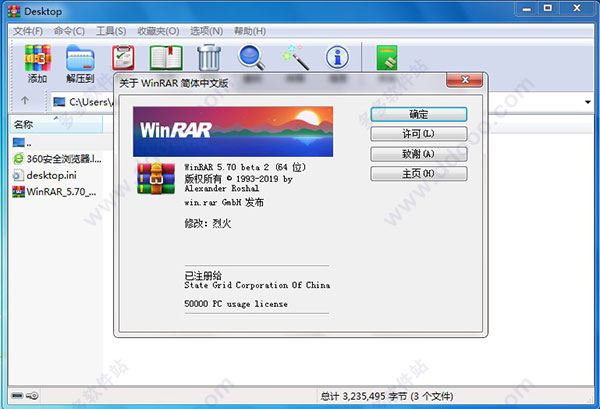Open the 收藏夹(O) favorites menu

[x=158, y=31]
